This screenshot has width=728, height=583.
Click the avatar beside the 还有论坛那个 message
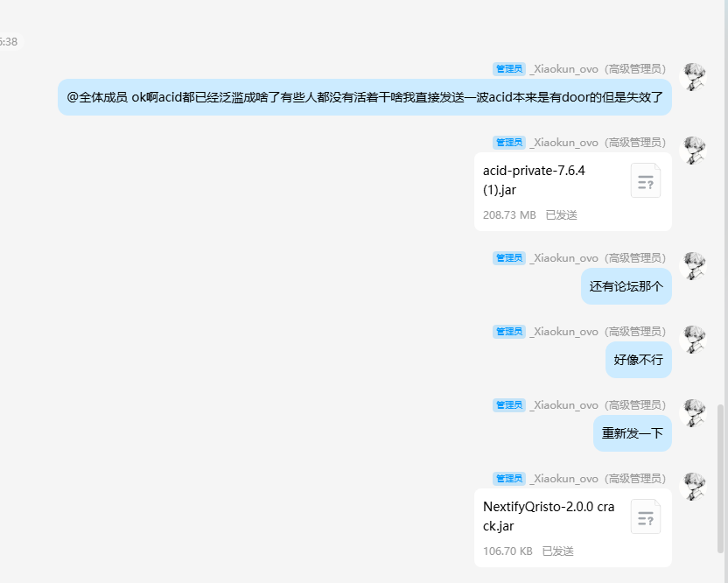click(694, 266)
